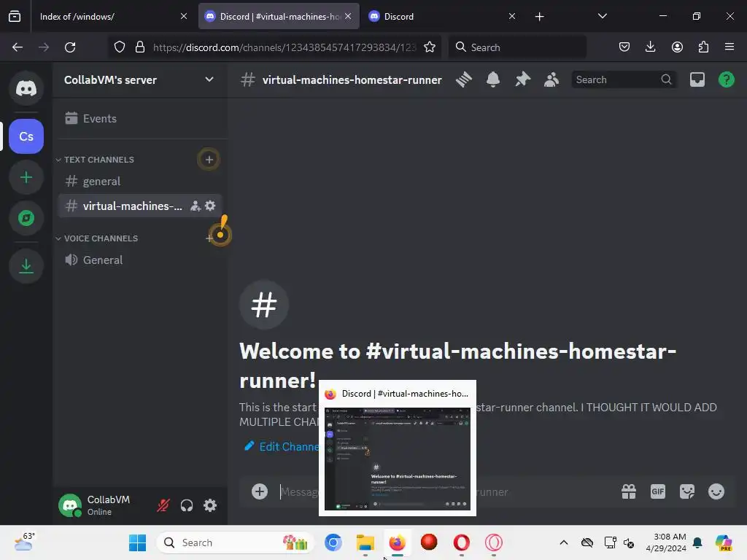Screen dimensions: 747x560
Task: Click the Firefox address bar URL
Action: [285, 47]
